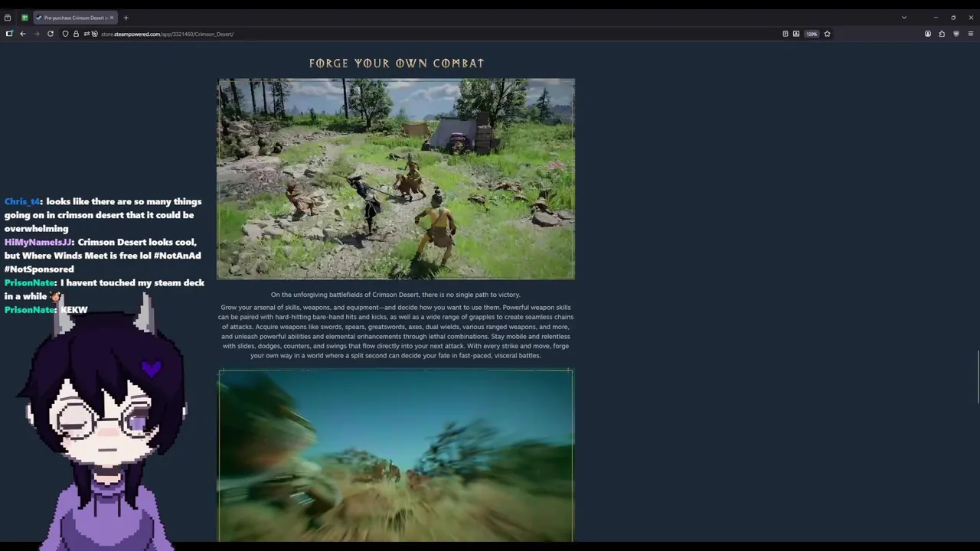Click the first combat gameplay video
Viewport: 980px width, 551px height.
click(396, 179)
